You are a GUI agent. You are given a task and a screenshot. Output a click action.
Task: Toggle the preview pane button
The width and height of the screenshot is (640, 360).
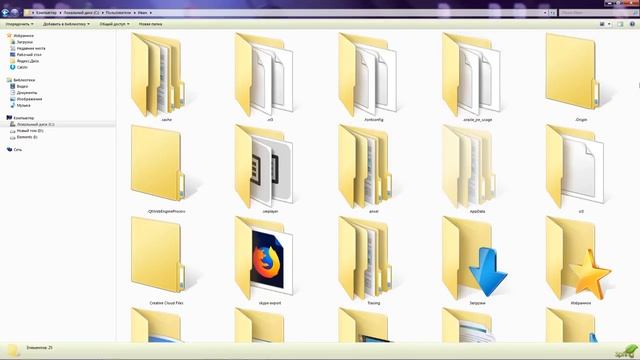(x=620, y=24)
